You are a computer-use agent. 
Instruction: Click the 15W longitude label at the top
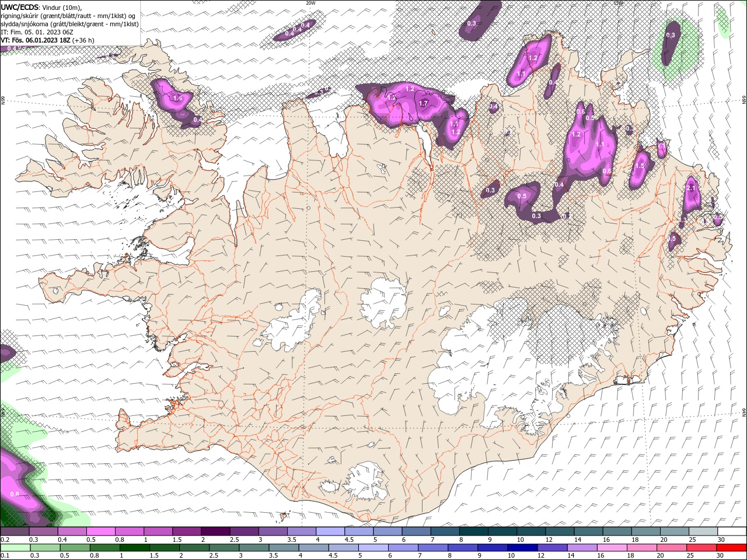[618, 3]
